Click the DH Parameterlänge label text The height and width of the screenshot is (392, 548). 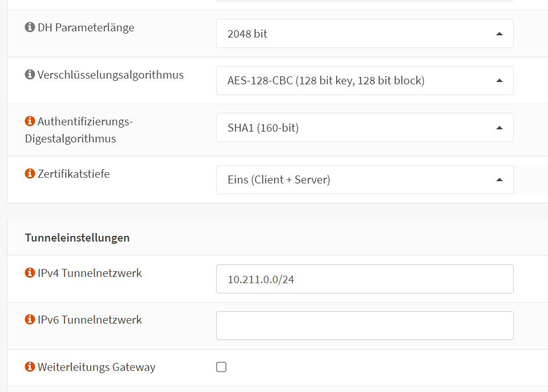86,27
